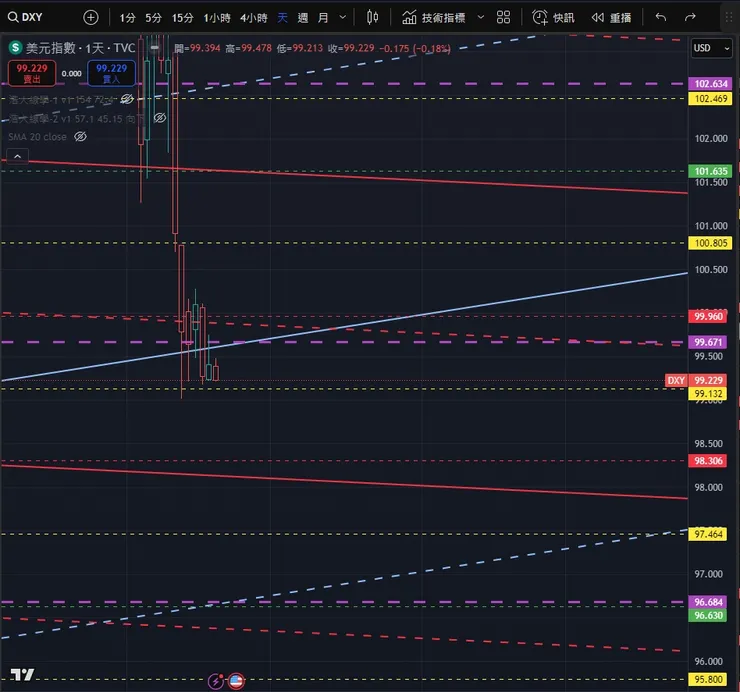
Task: Show the SMA 20 close indicator
Action: point(81,137)
